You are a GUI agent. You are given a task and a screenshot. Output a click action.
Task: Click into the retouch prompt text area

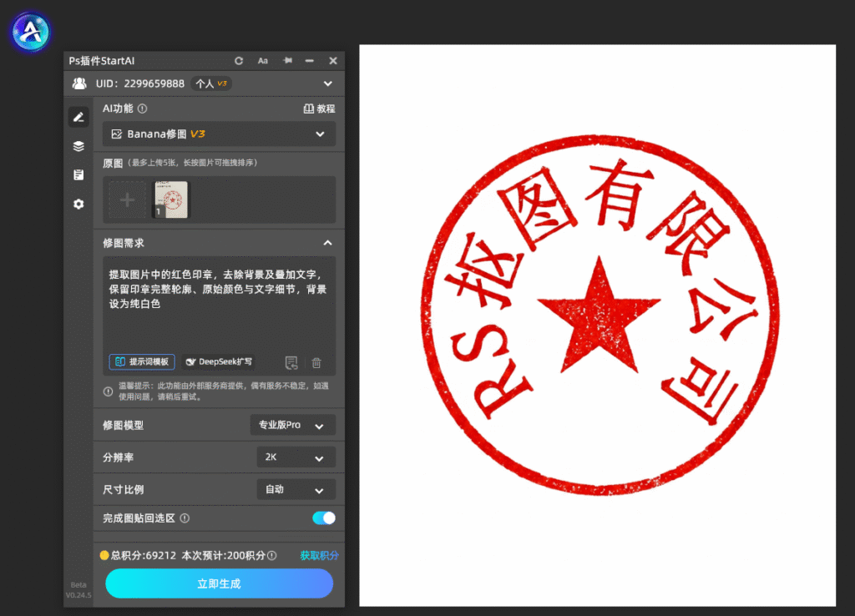point(219,305)
